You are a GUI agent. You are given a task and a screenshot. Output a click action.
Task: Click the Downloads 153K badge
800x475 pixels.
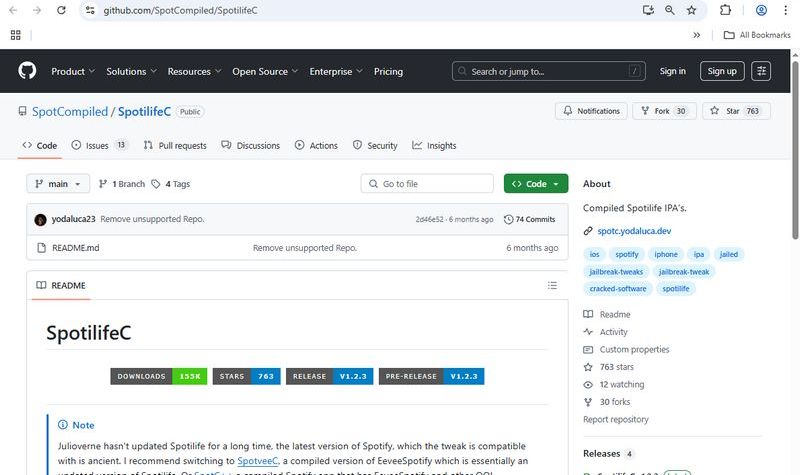tap(159, 377)
